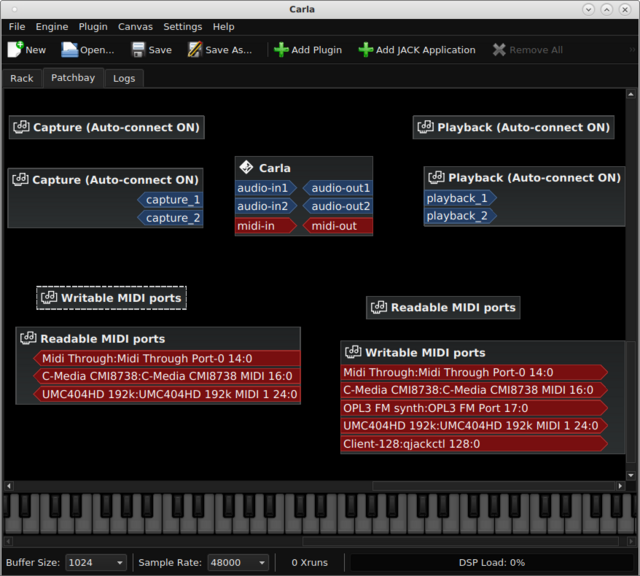Click the canvas horizontal scrollbar left arrow
The image size is (640, 576).
pyautogui.click(x=9, y=486)
